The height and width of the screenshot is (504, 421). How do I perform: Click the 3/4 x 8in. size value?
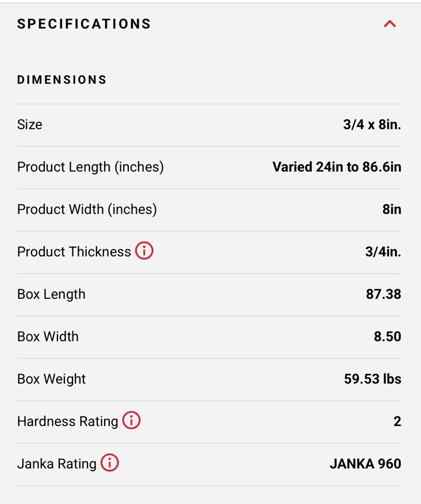pyautogui.click(x=372, y=125)
